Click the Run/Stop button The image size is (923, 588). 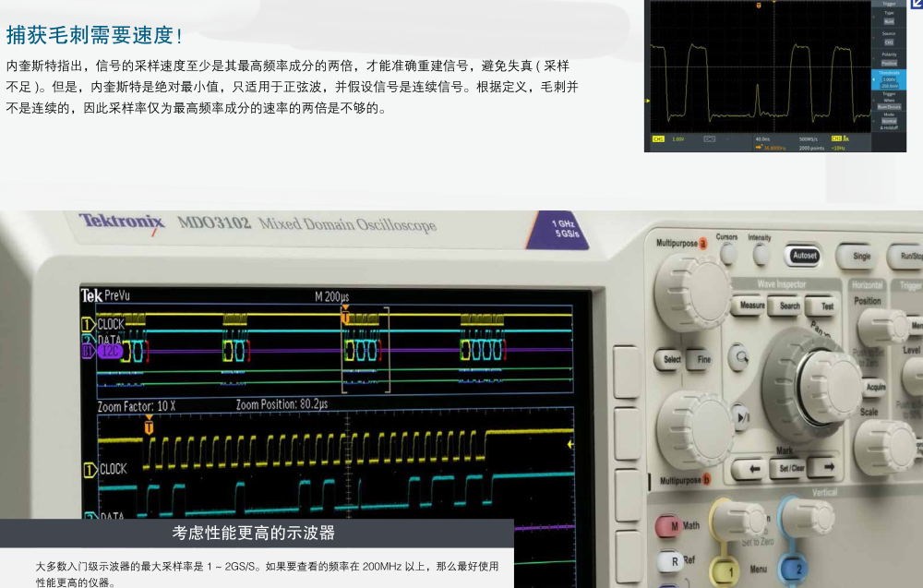point(906,256)
